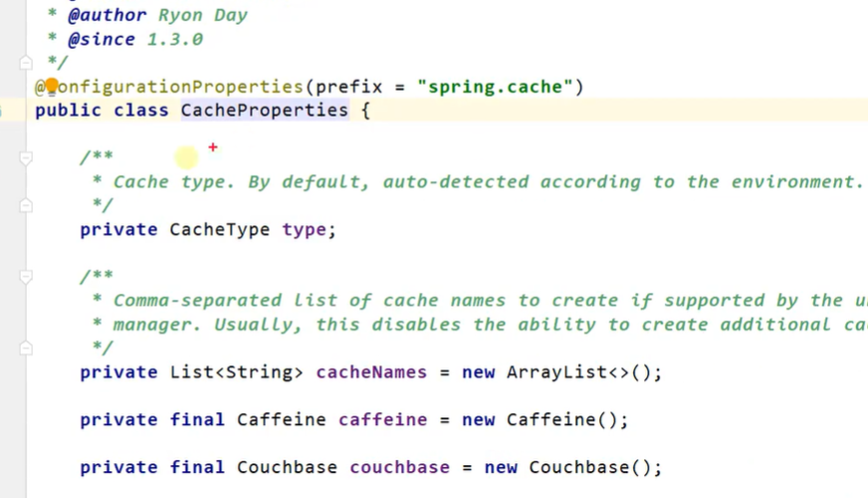Viewport: 868px width, 498px height.
Task: Toggle the fold marker ending Cache type comment
Action: click(26, 205)
